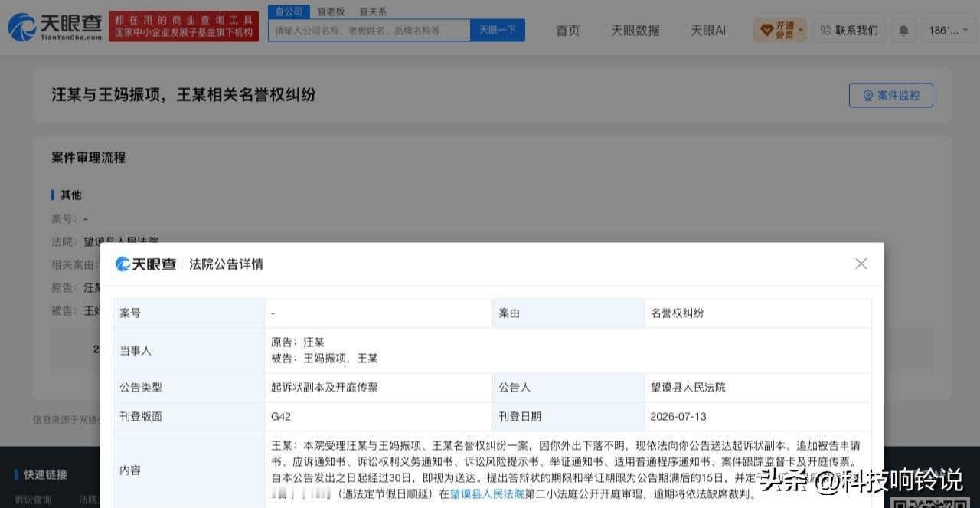
Task: Click the 法院公告详情 dialog title
Action: point(226,264)
